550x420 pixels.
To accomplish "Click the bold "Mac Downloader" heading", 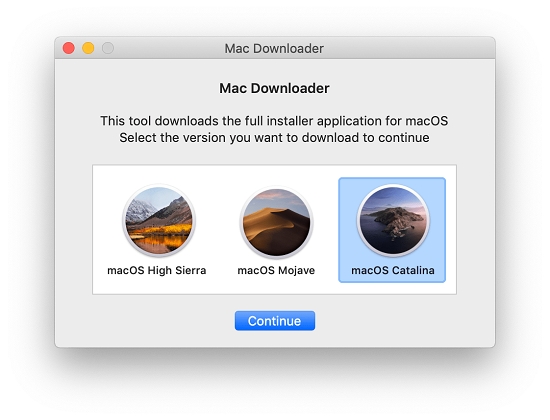I will 274,88.
